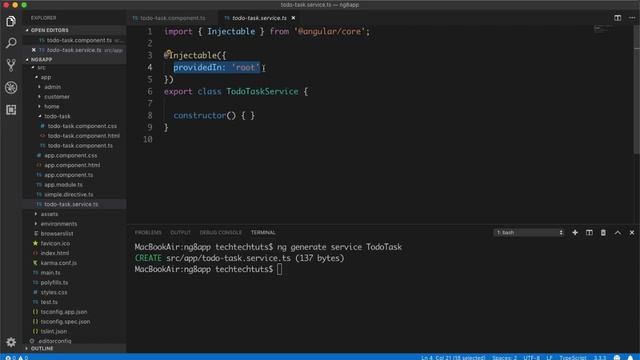
Task: Open editor More Actions ellipsis
Action: click(632, 18)
